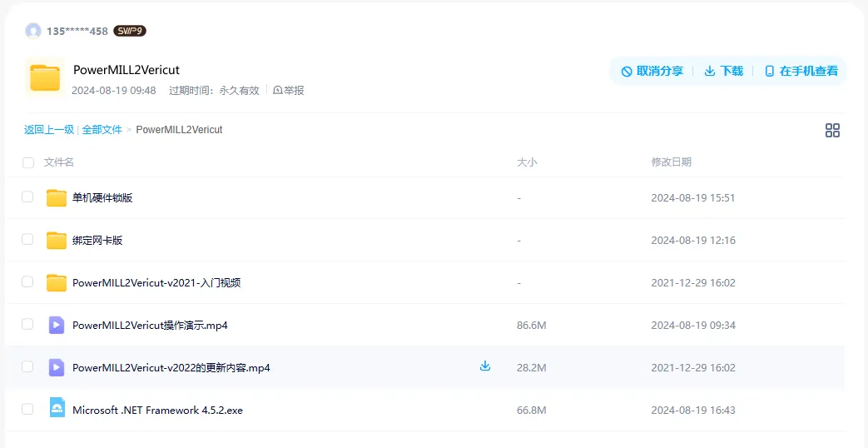Download PowerMILL2Vericut-v2022的更新内容.mp4 via row download icon
The image size is (868, 448).
click(485, 366)
